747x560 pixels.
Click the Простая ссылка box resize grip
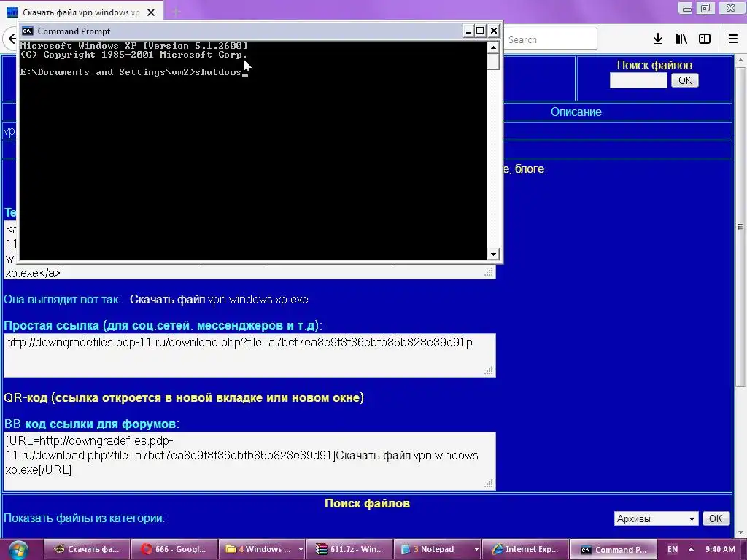(x=489, y=370)
